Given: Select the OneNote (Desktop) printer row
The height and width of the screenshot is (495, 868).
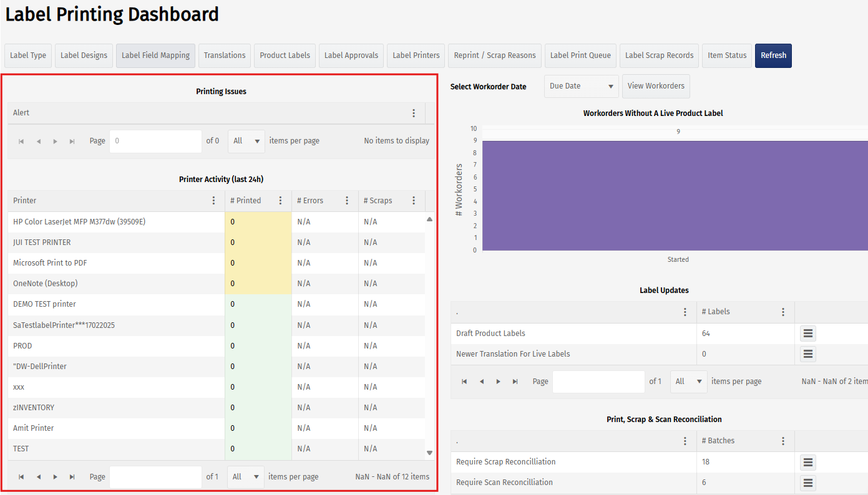Looking at the screenshot, I should (x=217, y=284).
